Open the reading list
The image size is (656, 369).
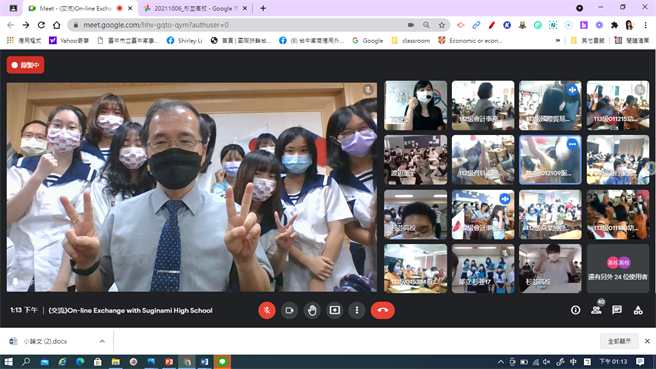click(x=632, y=41)
